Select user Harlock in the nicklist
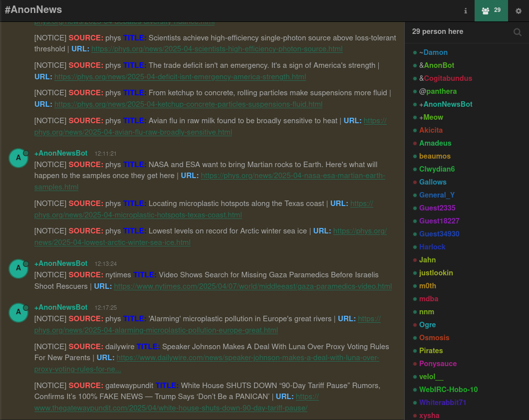Screen dimensions: 529x420 pyautogui.click(x=432, y=247)
